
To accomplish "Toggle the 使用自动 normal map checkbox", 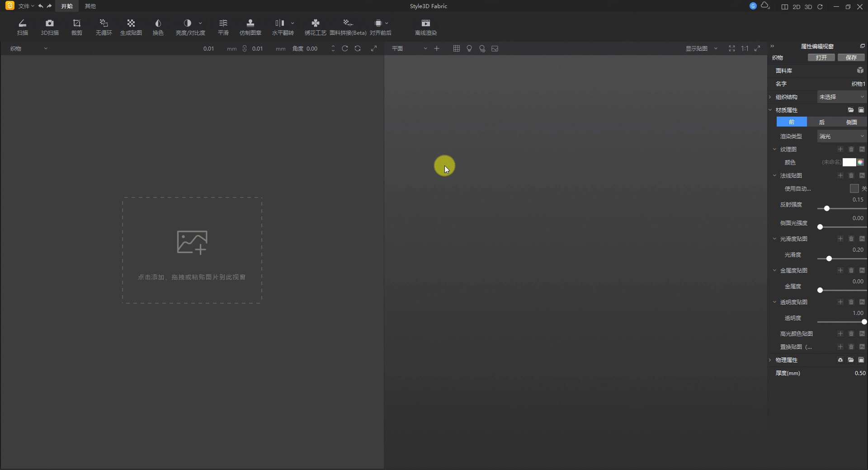I will tap(854, 188).
